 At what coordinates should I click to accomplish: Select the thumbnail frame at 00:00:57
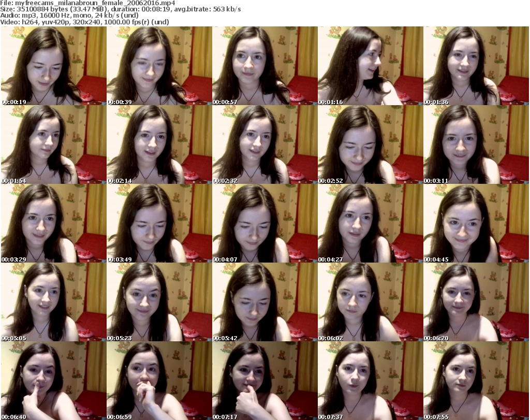264,66
